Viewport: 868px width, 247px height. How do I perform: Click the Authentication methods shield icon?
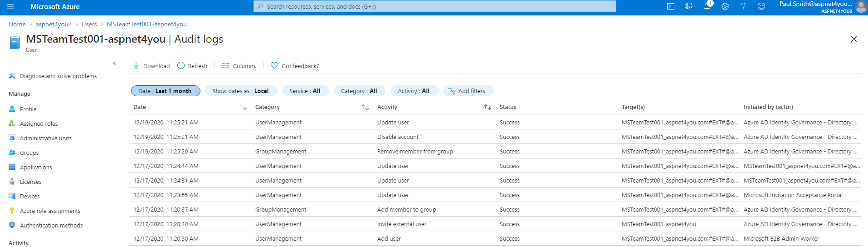(x=12, y=225)
